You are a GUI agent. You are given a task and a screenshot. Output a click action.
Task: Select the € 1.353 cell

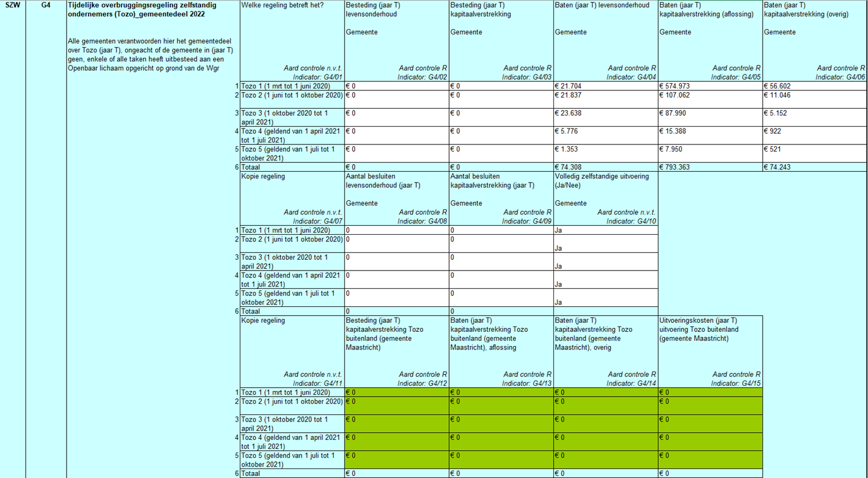click(x=606, y=153)
